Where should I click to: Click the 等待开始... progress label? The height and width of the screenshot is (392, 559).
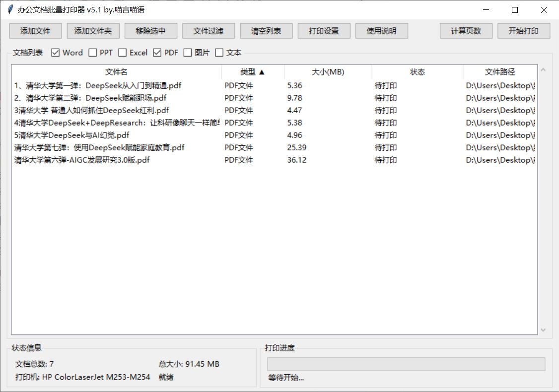286,378
